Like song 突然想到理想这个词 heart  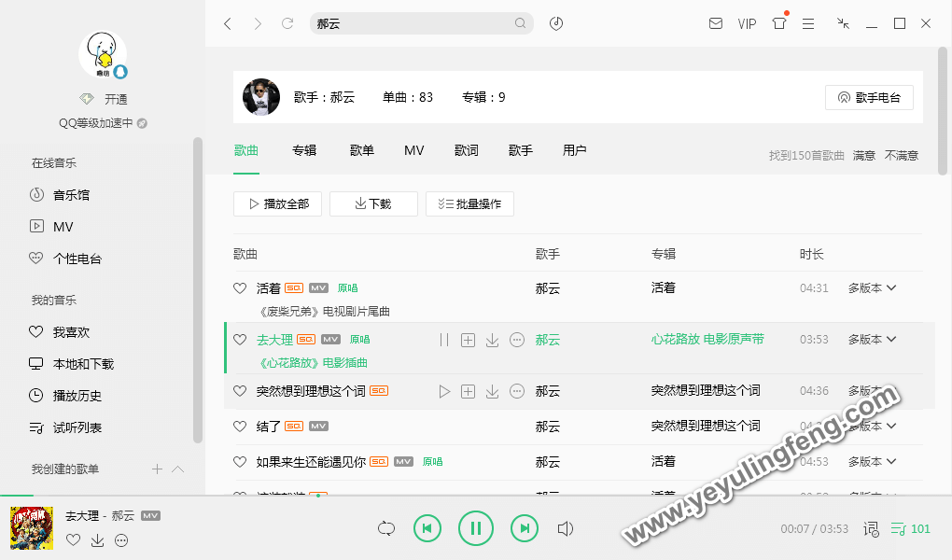240,391
